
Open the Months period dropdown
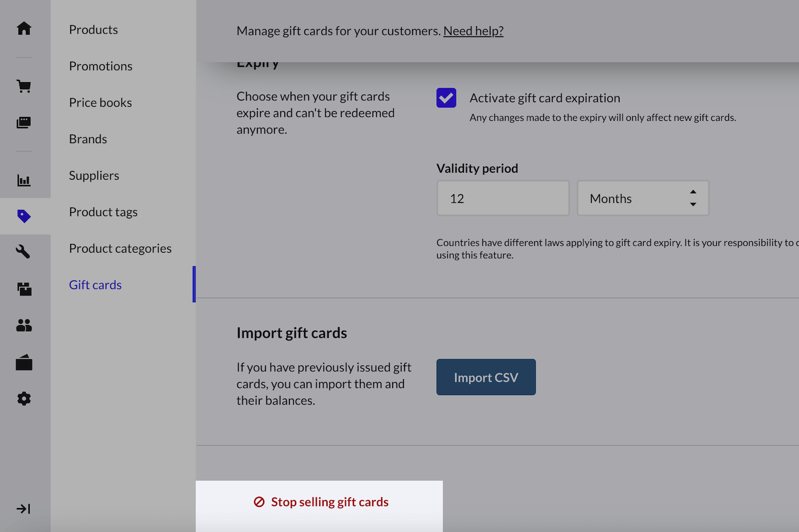tap(643, 198)
